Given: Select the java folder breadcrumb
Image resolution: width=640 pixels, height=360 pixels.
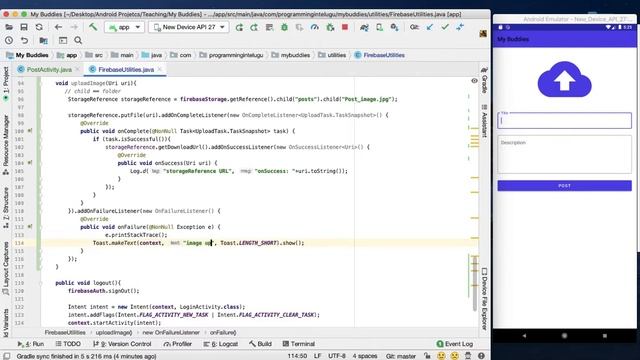Looking at the screenshot, I should 152,55.
